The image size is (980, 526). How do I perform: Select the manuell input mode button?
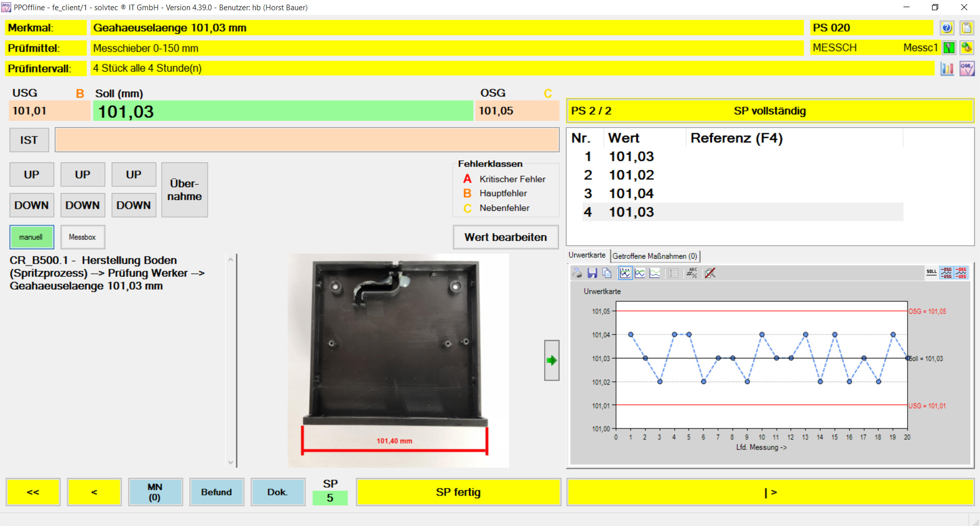31,237
